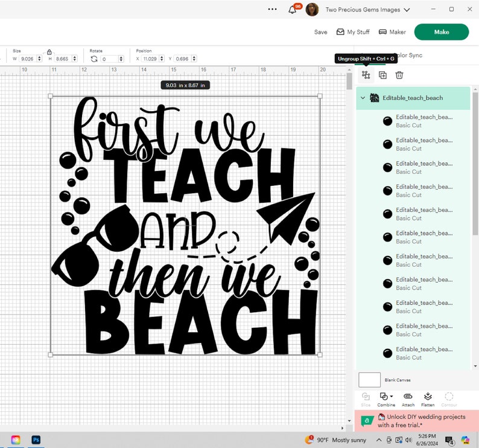The width and height of the screenshot is (479, 448).
Task: Click the width stepper arrows
Action: click(x=39, y=59)
